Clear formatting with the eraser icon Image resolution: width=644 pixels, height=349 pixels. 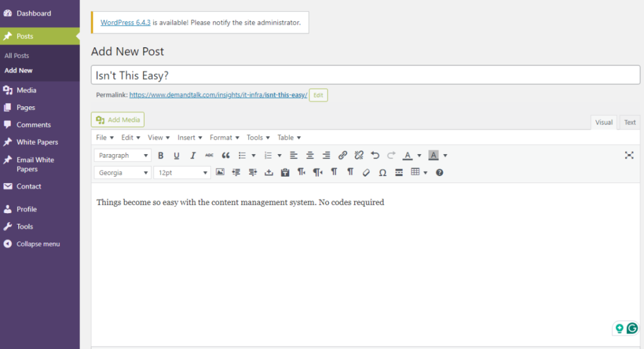tap(367, 172)
